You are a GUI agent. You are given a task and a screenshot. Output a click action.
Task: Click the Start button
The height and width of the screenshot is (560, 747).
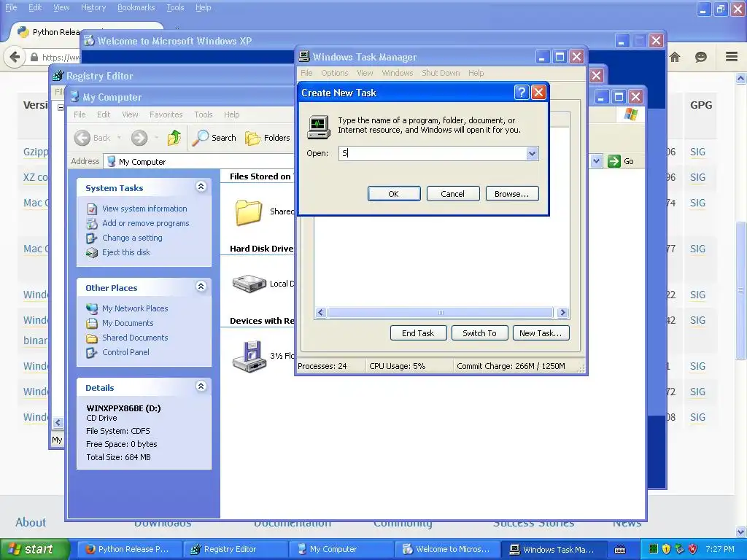[x=35, y=549]
